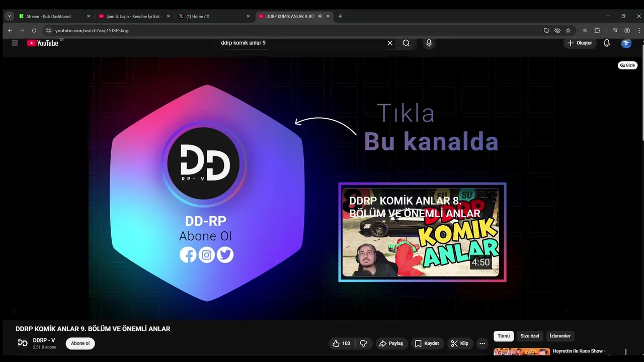Open the YouTube hamburger guide menu
644x362 pixels.
point(15,43)
